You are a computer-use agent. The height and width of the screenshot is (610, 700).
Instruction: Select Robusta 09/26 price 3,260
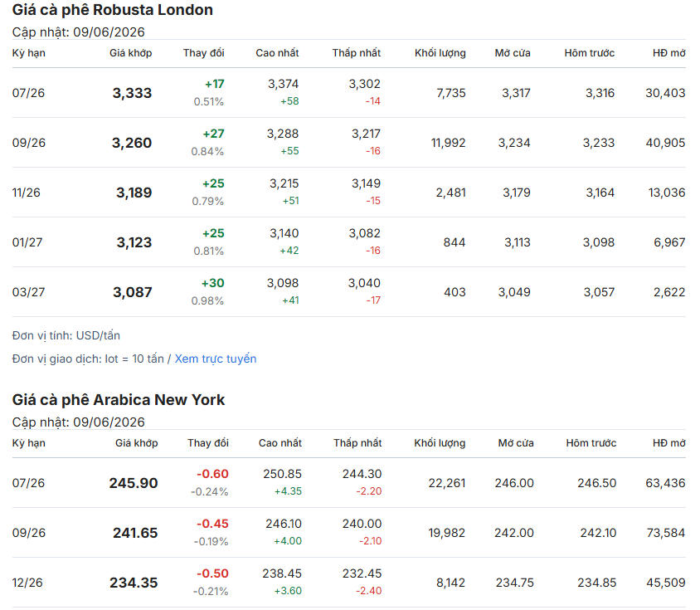tap(132, 143)
